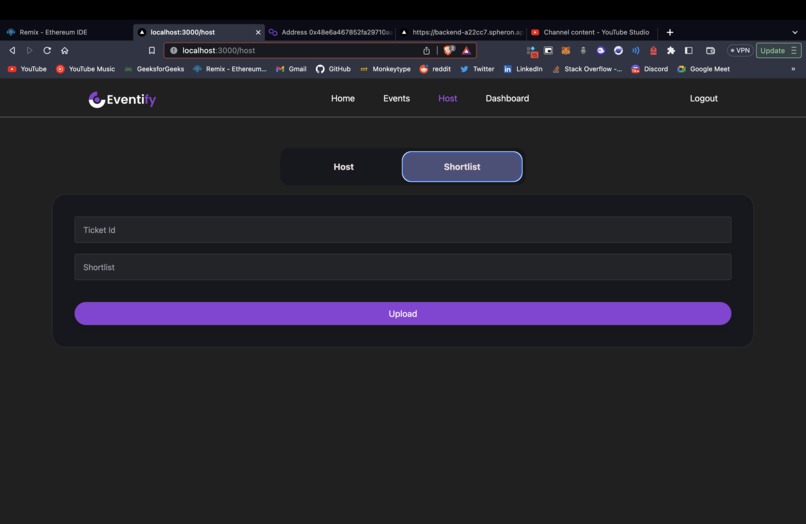Click the picture-in-picture extension icon
The height and width of the screenshot is (524, 806).
coord(548,50)
